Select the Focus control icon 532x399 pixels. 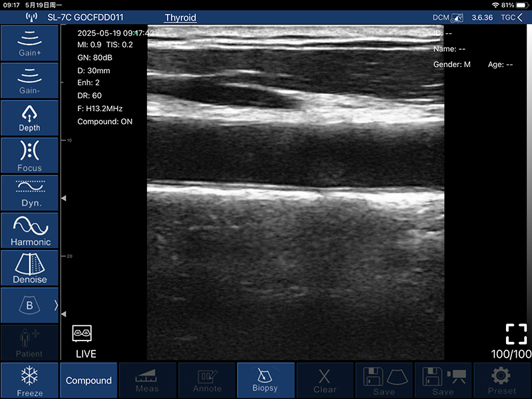click(x=29, y=156)
